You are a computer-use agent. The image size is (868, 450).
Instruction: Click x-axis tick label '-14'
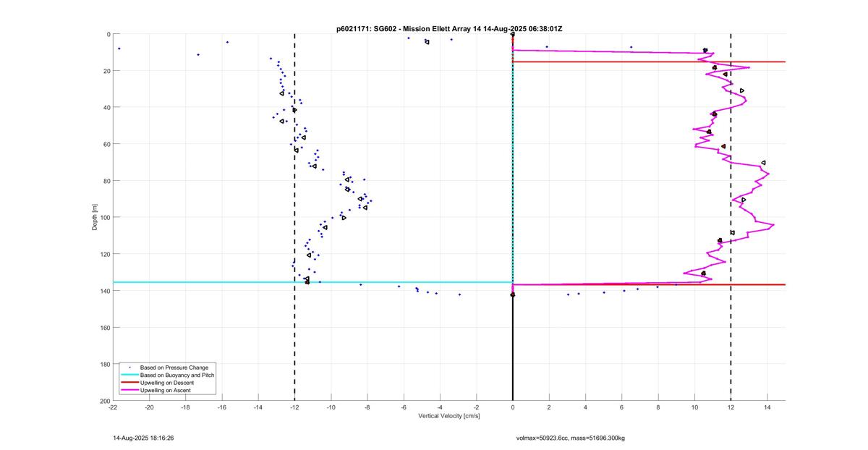[258, 407]
